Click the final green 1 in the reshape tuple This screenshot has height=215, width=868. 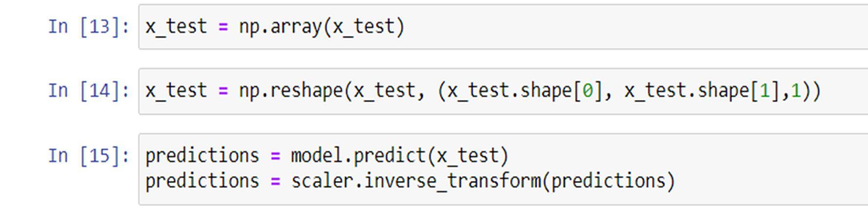[x=796, y=91]
